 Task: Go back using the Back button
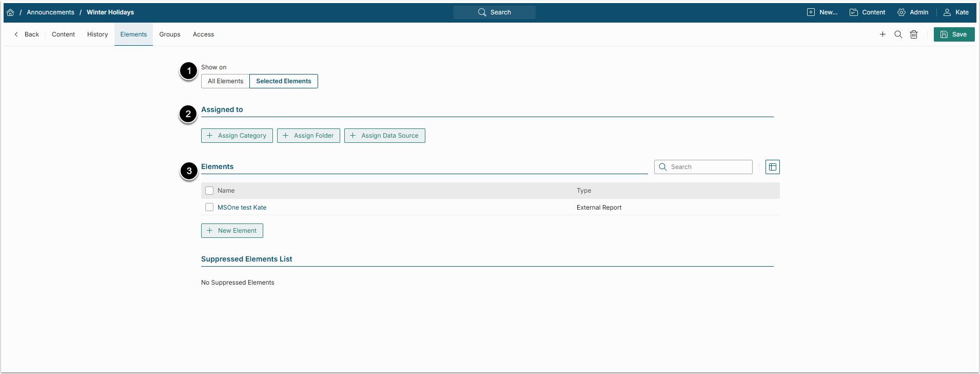point(27,34)
